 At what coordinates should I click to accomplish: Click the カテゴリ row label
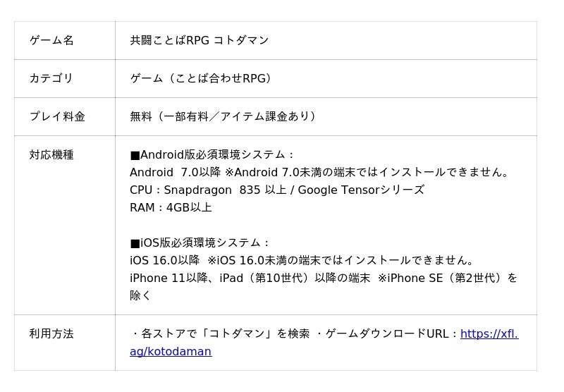(x=51, y=78)
